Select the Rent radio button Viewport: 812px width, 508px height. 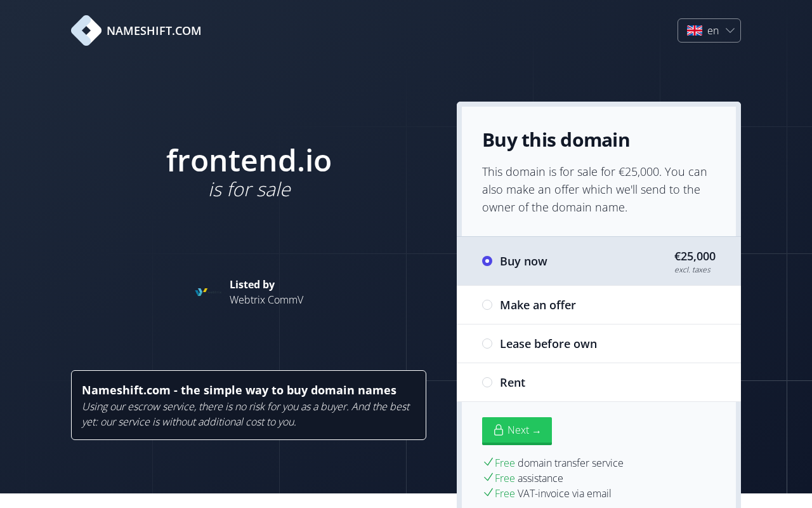487,382
